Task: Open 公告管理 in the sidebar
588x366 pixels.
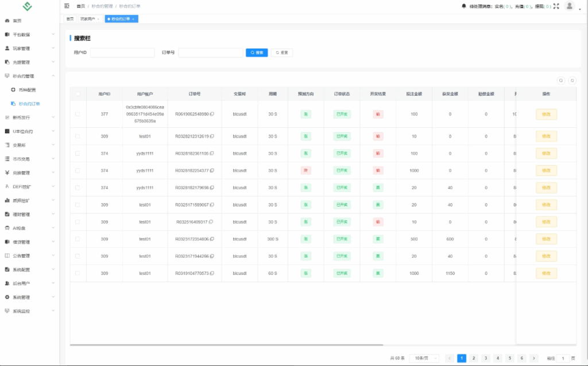Action: pos(30,256)
